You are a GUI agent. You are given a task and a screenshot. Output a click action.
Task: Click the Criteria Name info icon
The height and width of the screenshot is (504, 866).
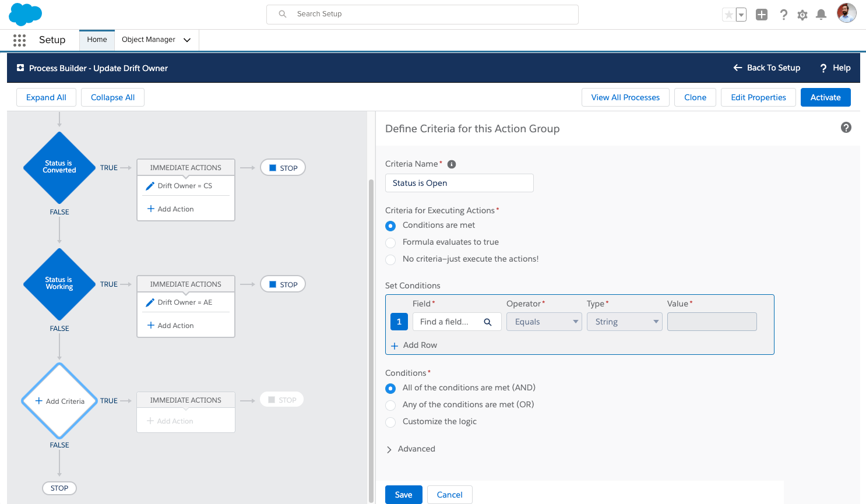pos(451,164)
